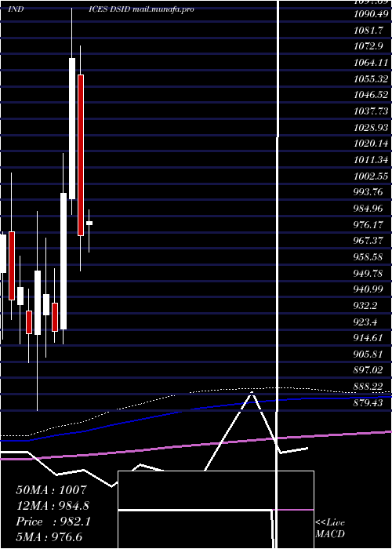Click the 1090.49 price axis label
This screenshot has width=392, height=549.
coord(371,14)
